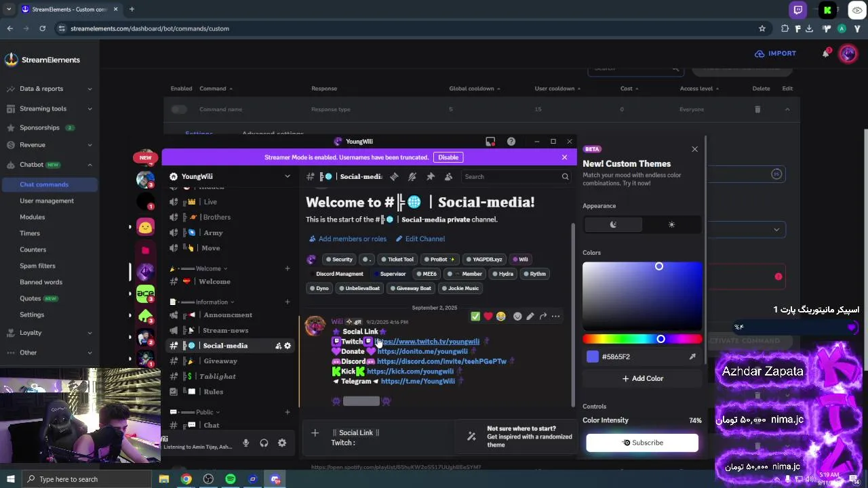
Task: Click Add members or roles link
Action: [348, 239]
